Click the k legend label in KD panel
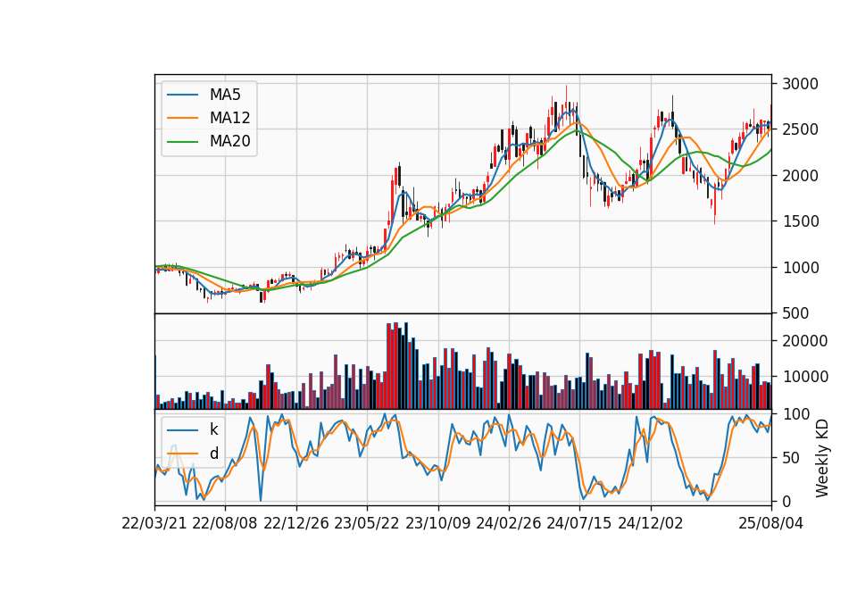 (213, 429)
